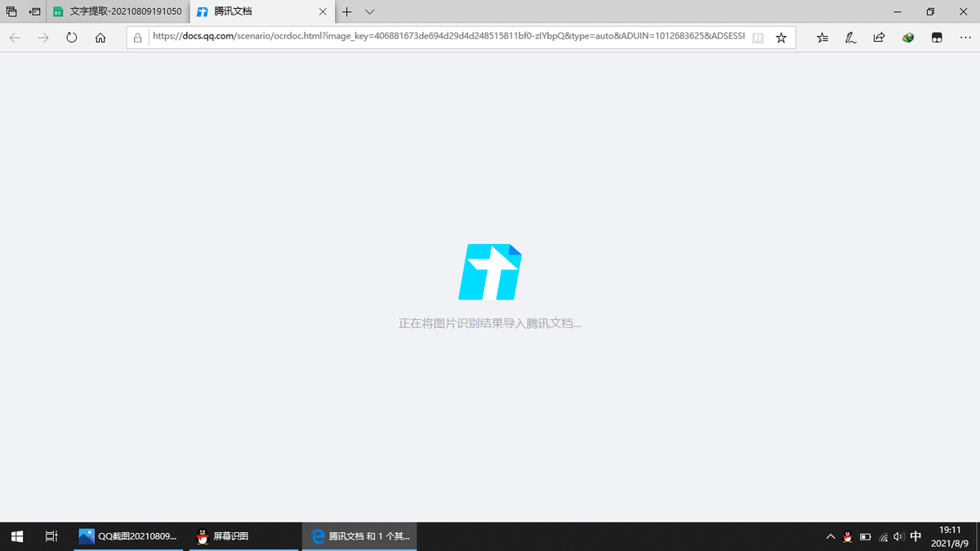Go forward to the next page
The height and width of the screenshot is (551, 980).
[43, 38]
